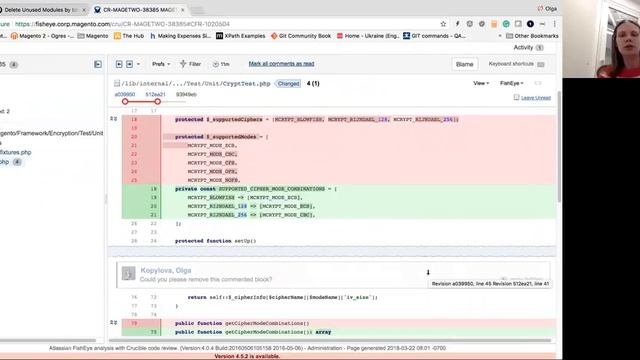The height and width of the screenshot is (360, 640).
Task: Click the presenter webcam thumbnail
Action: pos(601,39)
